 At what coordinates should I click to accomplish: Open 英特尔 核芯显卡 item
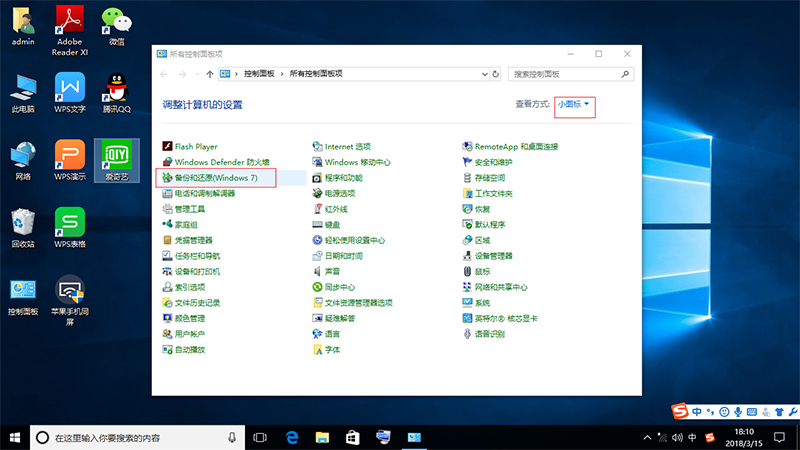click(x=499, y=318)
